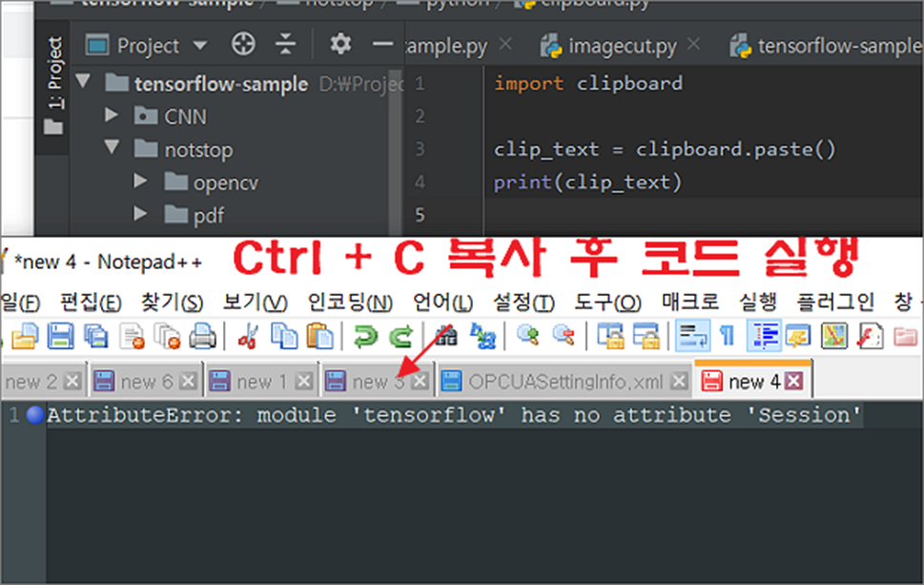Image resolution: width=924 pixels, height=585 pixels.
Task: Open the Document Map icon
Action: click(833, 337)
